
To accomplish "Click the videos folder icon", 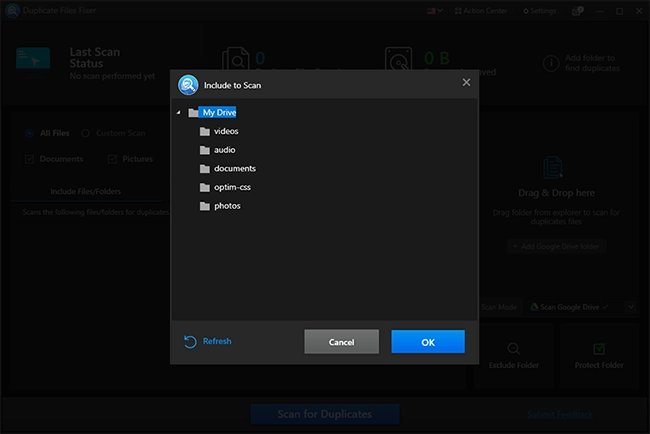I will tap(205, 131).
